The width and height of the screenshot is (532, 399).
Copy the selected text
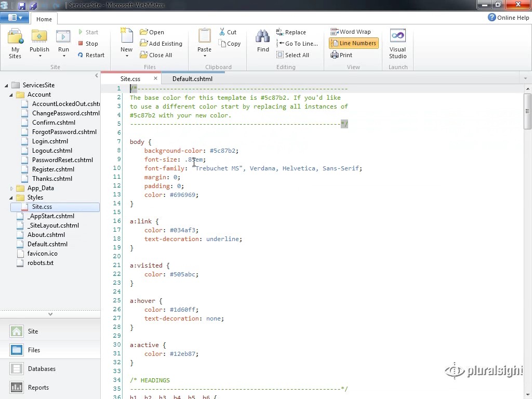(x=230, y=44)
